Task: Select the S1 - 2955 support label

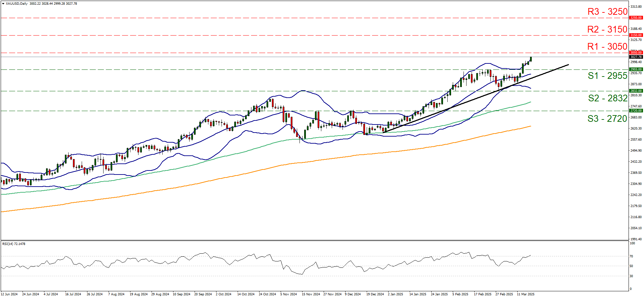Action: tap(607, 76)
